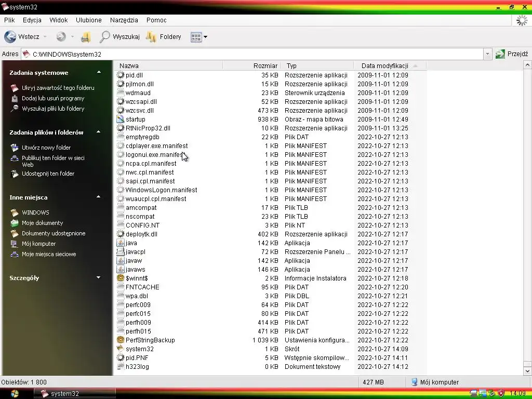This screenshot has width=532, height=399.
Task: Open the Plik menu
Action: [9, 20]
